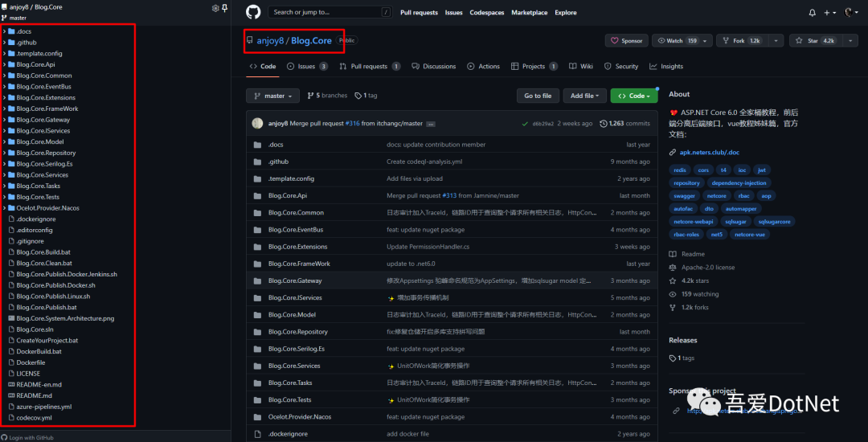Open Pull requests in top navigation
The width and height of the screenshot is (868, 442).
[419, 13]
